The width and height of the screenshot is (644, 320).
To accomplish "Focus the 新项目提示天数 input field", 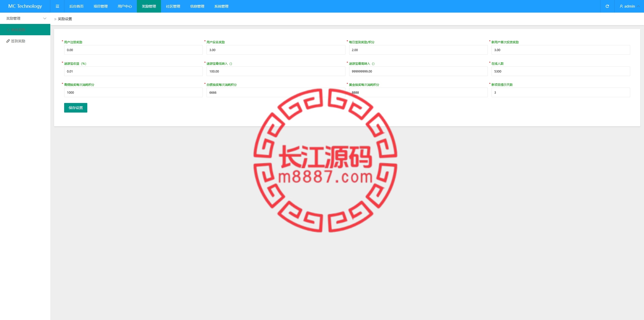I will point(561,92).
